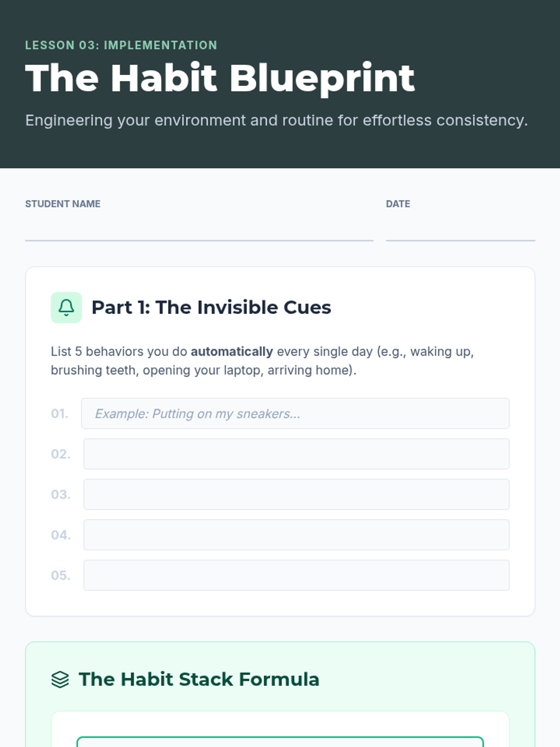The height and width of the screenshot is (747, 560).
Task: Click the Engineering your environment subtitle
Action: point(277,120)
